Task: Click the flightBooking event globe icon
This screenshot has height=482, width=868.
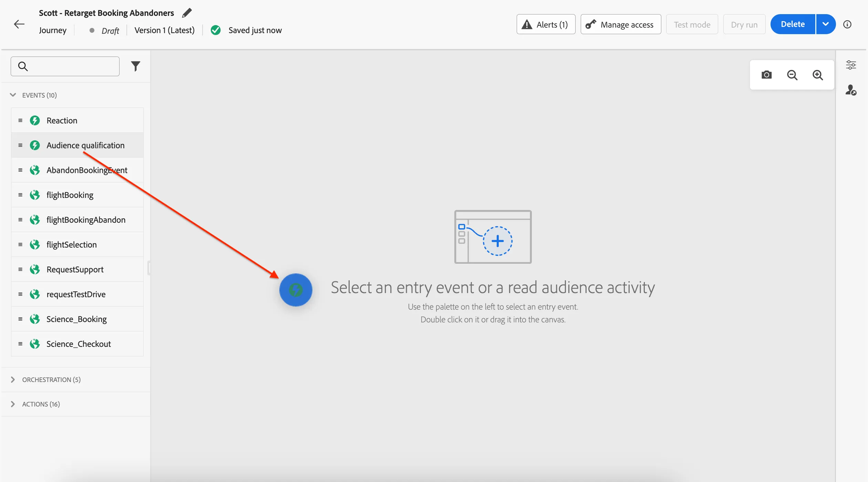Action: 35,195
